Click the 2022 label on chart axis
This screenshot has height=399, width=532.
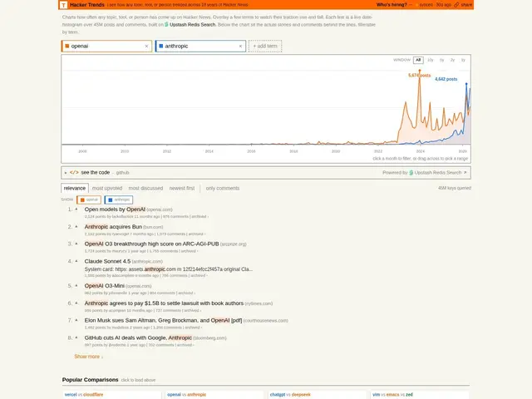click(x=378, y=151)
